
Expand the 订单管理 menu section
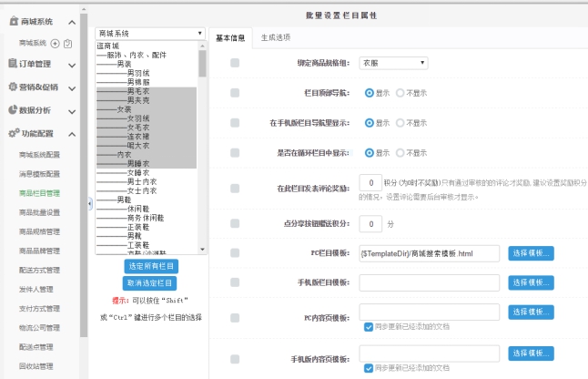click(x=72, y=66)
